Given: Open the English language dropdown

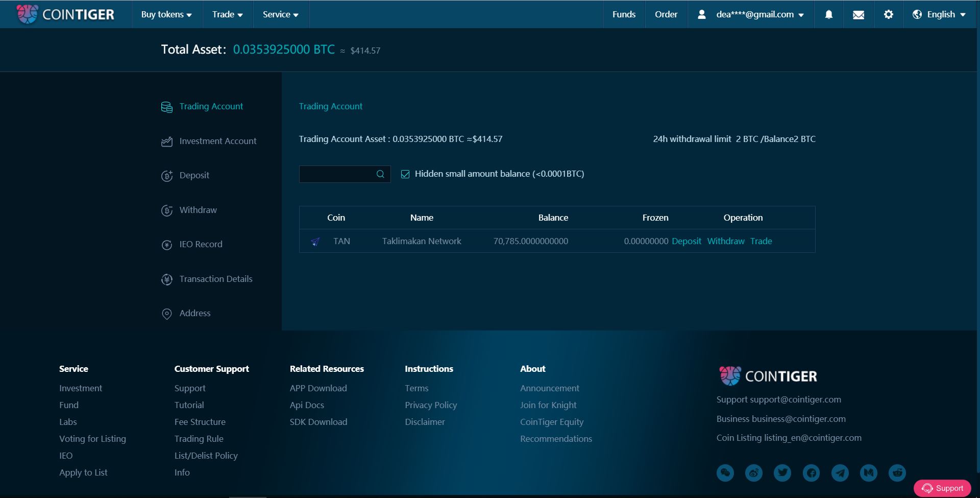Looking at the screenshot, I should 939,14.
